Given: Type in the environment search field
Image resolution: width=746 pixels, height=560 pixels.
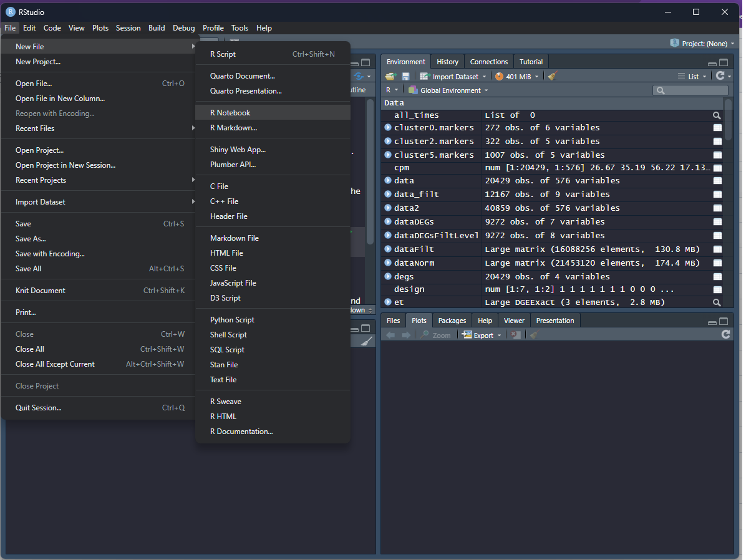Looking at the screenshot, I should click(x=690, y=90).
